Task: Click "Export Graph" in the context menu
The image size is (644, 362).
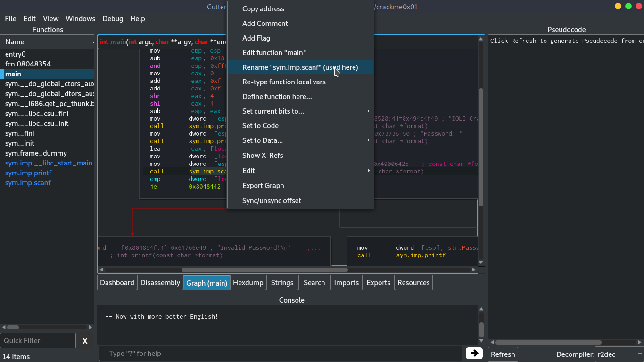Action: 263,185
